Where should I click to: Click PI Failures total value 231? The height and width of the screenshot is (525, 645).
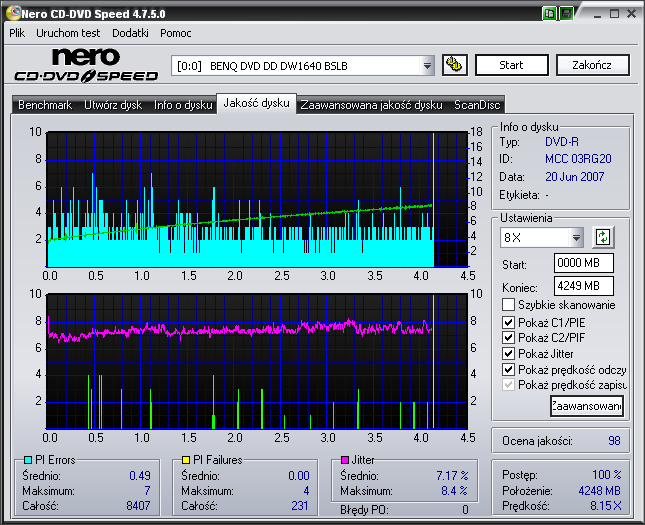pos(300,505)
